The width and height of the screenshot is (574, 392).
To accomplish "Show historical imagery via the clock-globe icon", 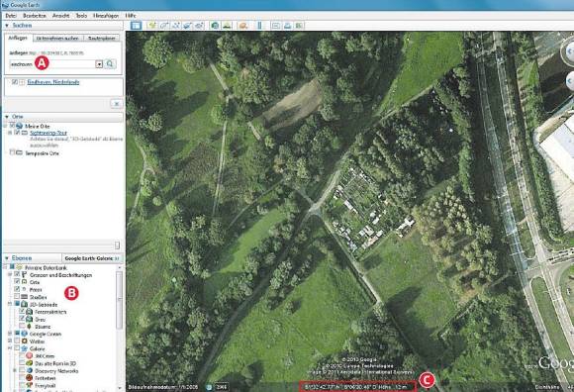I will coord(216,26).
